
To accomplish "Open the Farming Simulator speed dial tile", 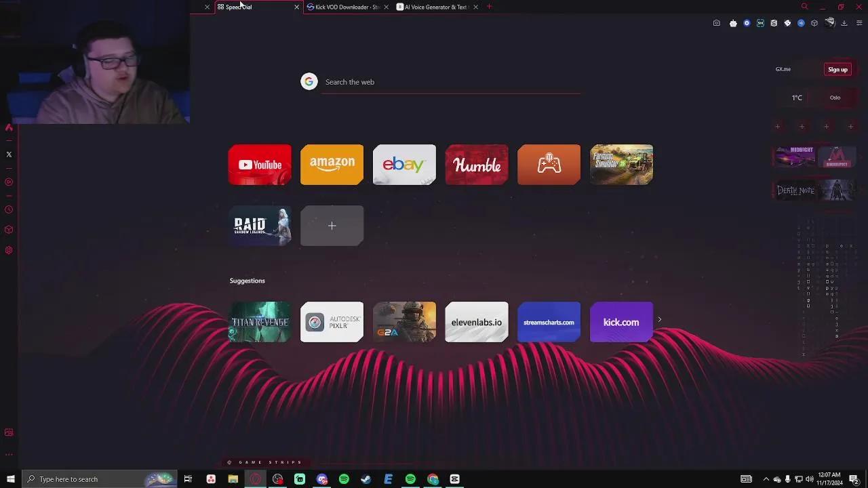I will point(621,165).
